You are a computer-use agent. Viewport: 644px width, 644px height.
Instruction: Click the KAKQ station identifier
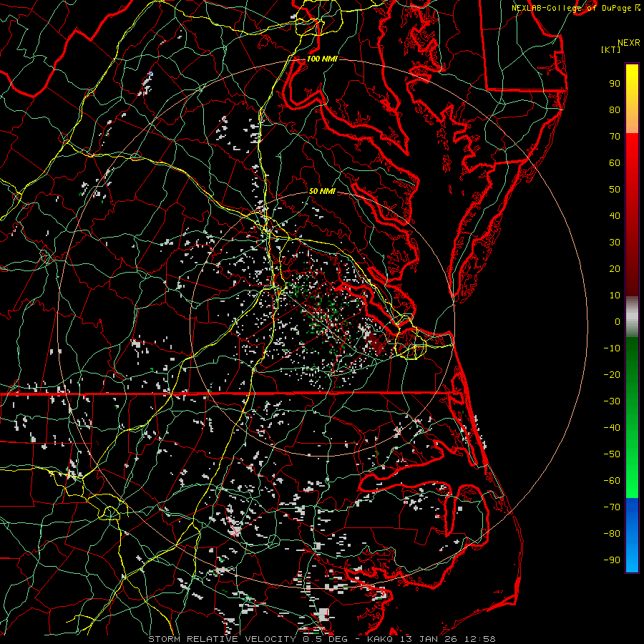pos(380,639)
